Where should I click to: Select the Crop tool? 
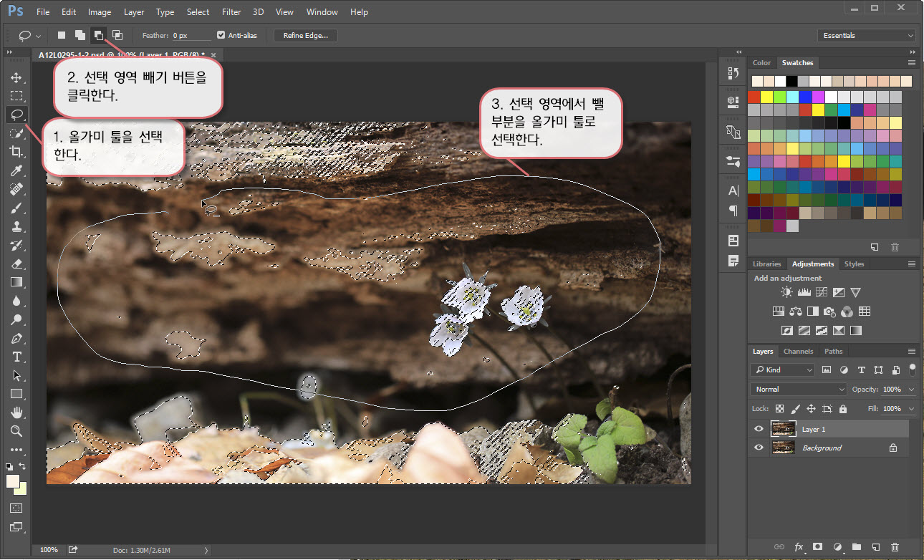16,151
